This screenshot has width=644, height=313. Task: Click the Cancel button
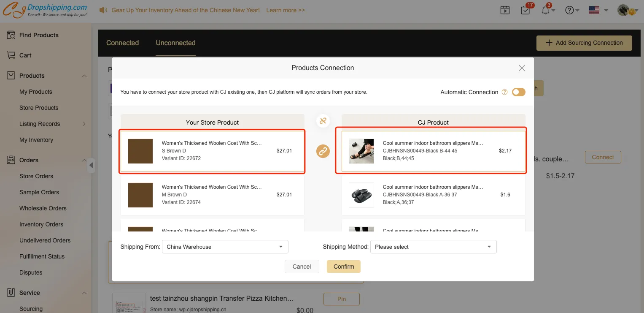point(302,267)
